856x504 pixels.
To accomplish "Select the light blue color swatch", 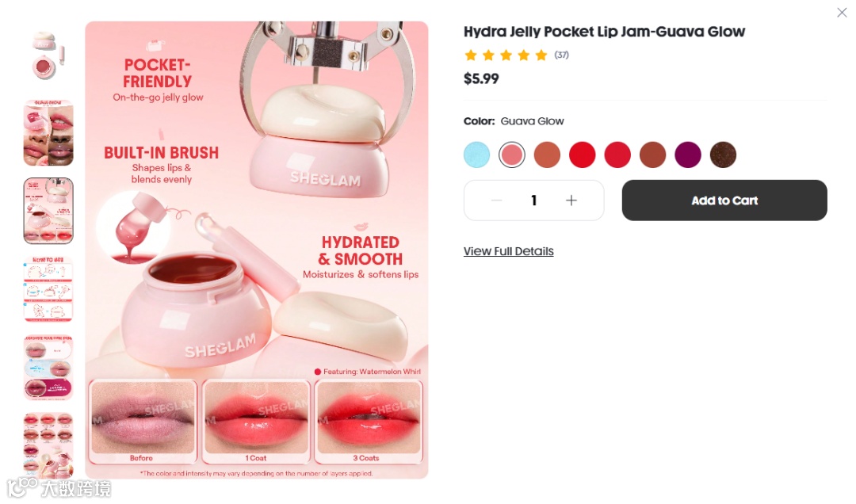I will pos(476,155).
